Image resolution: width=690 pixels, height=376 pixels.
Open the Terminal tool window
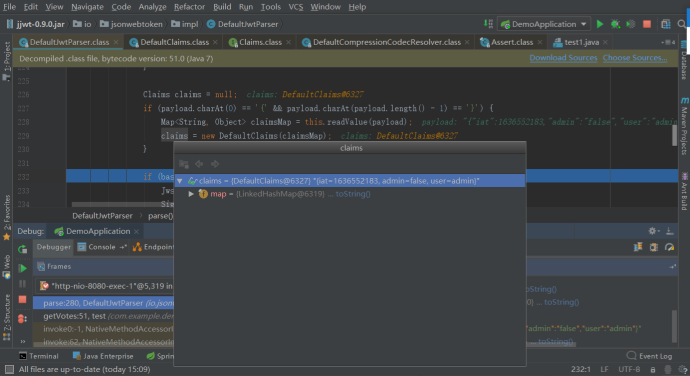pyautogui.click(x=39, y=356)
